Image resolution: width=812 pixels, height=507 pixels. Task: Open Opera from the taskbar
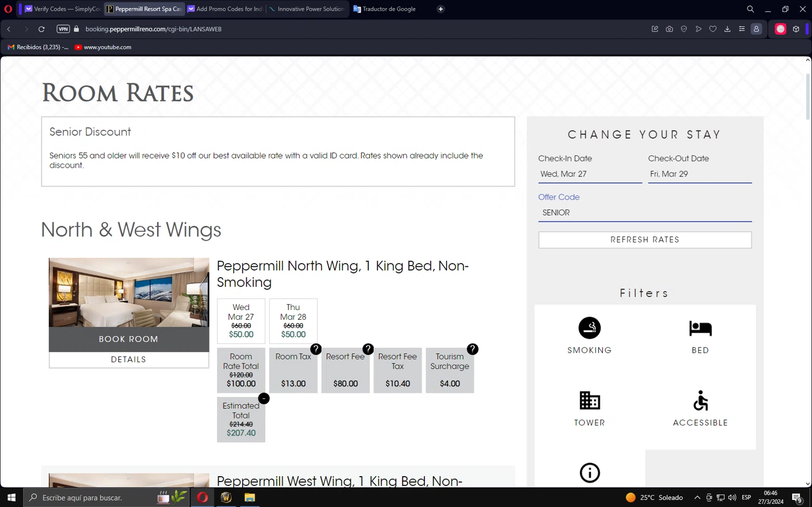point(202,497)
